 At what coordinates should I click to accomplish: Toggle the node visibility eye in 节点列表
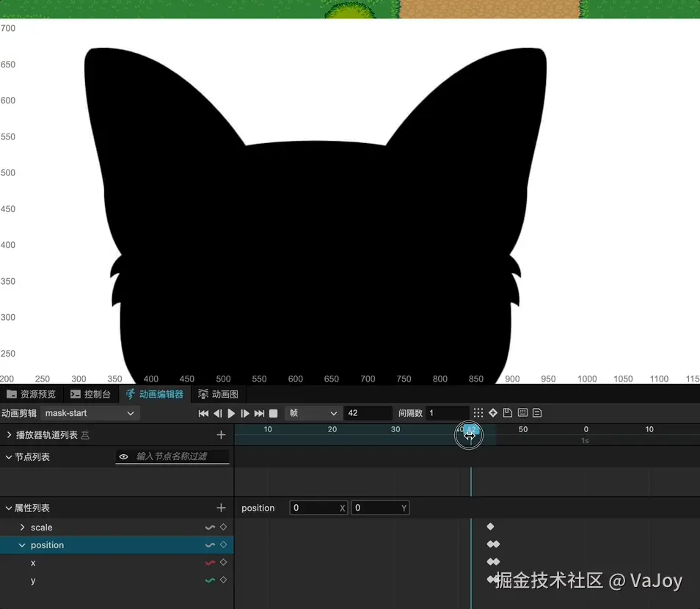click(123, 457)
